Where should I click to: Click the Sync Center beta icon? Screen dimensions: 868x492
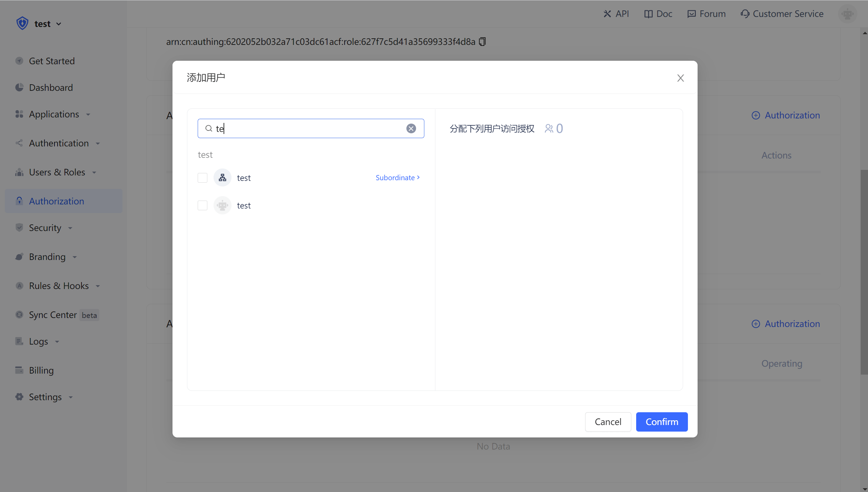[x=19, y=315]
